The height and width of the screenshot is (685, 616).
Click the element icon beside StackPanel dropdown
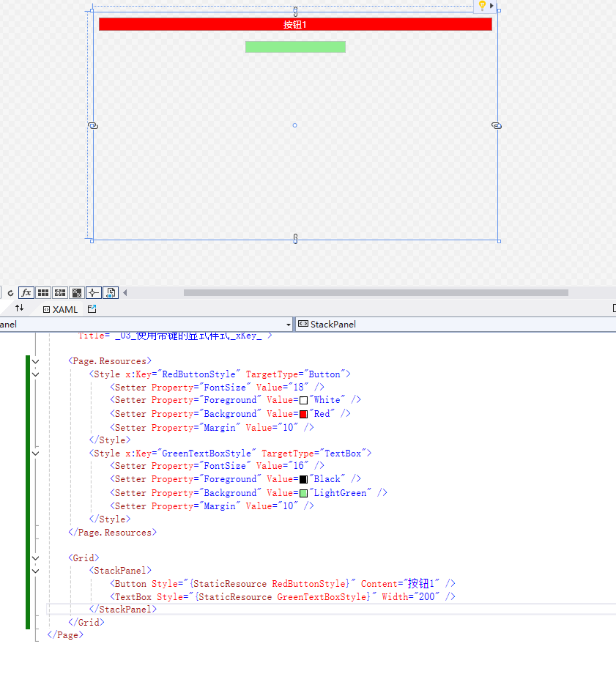tap(303, 324)
